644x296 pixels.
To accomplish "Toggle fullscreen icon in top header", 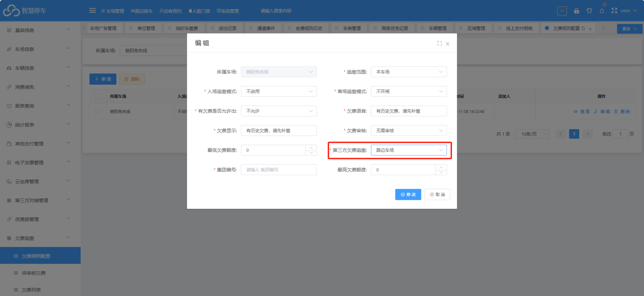I will point(614,11).
